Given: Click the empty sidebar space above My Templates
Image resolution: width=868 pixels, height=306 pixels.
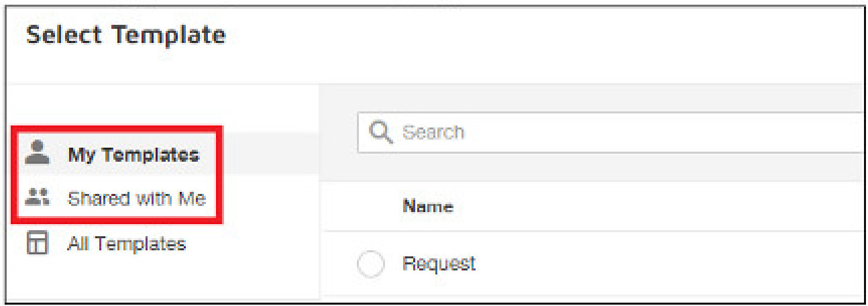Looking at the screenshot, I should click(161, 107).
